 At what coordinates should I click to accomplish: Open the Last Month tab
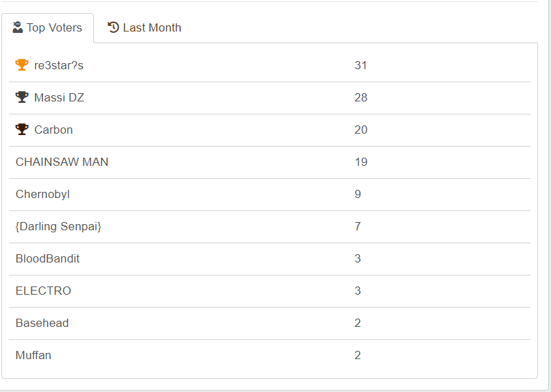(145, 28)
